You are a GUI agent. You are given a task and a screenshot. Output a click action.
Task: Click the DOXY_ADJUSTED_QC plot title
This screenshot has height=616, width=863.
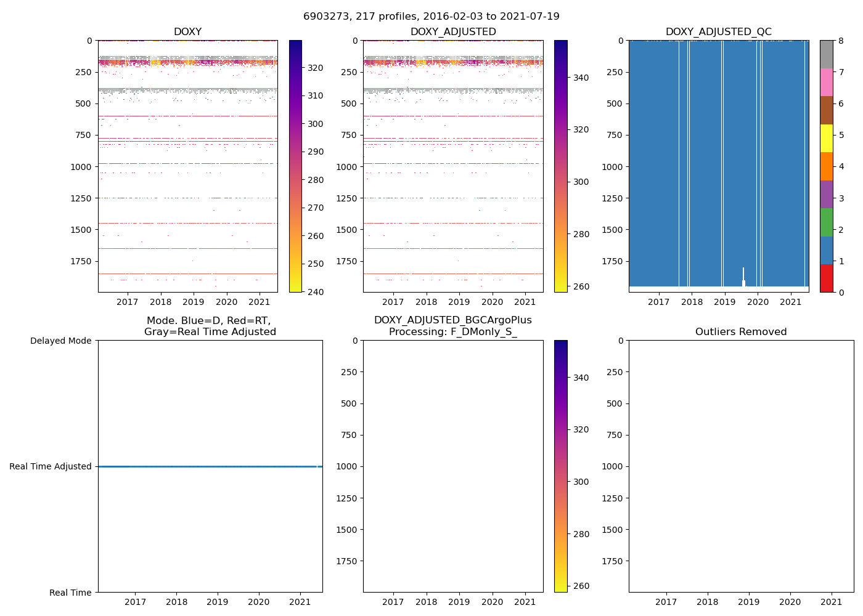click(718, 32)
